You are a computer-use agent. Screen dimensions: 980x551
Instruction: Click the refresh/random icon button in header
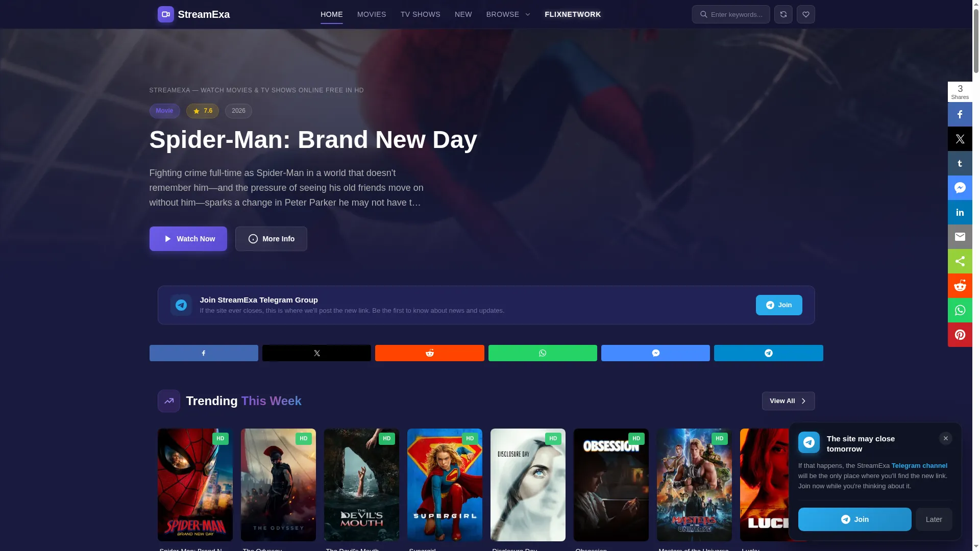coord(783,14)
